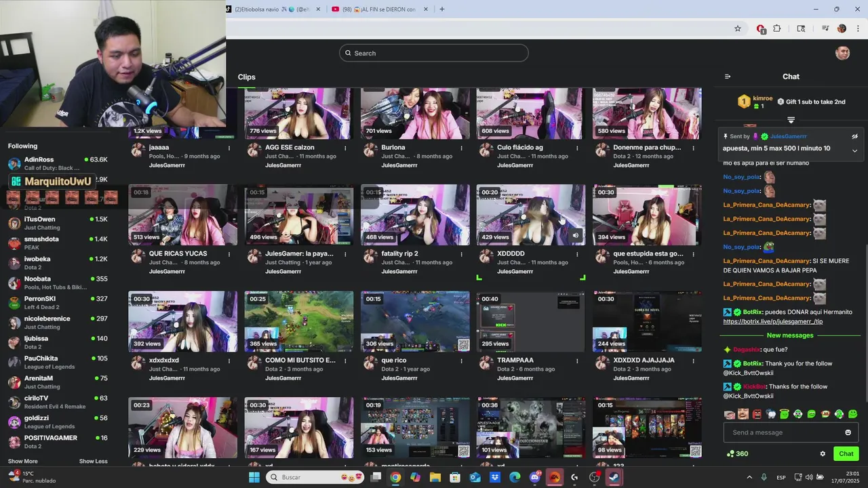Open the xdxdxdxd clip title
The width and height of the screenshot is (868, 488).
click(x=164, y=360)
